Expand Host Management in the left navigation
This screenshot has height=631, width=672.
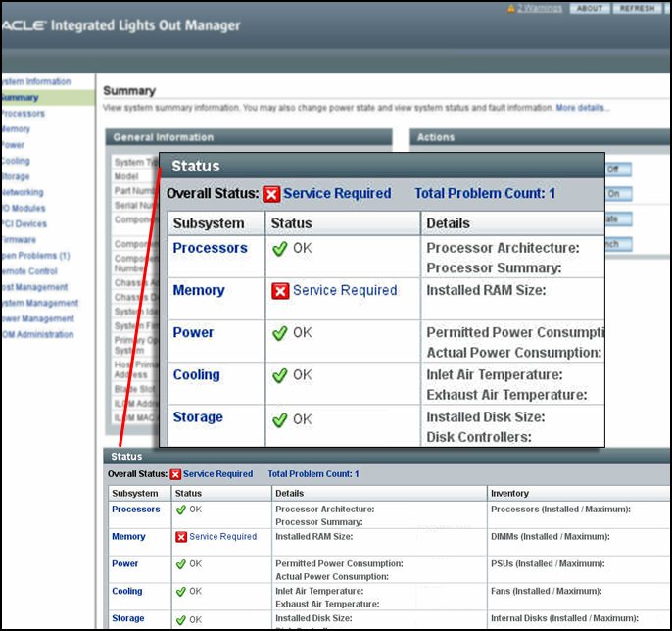pyautogui.click(x=34, y=287)
